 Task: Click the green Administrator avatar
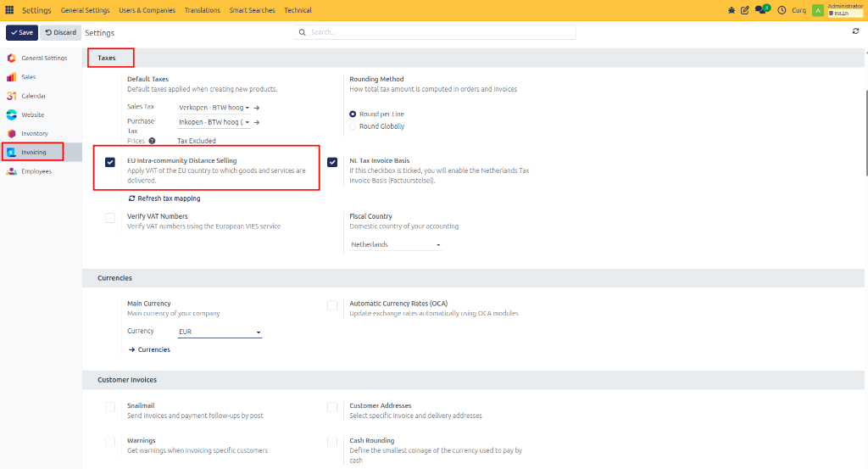(x=818, y=10)
